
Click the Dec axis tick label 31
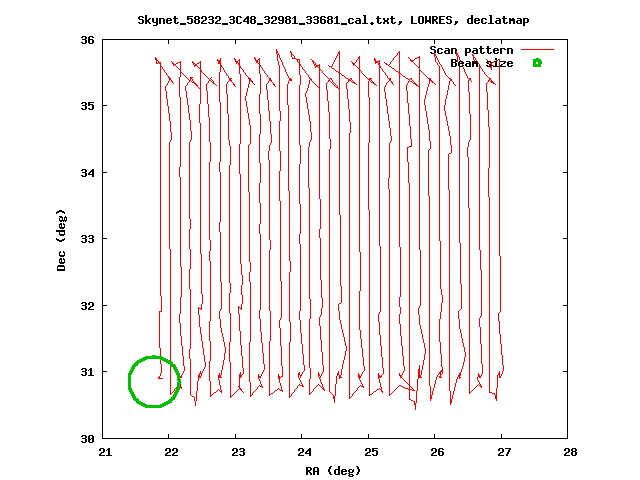[x=87, y=372]
